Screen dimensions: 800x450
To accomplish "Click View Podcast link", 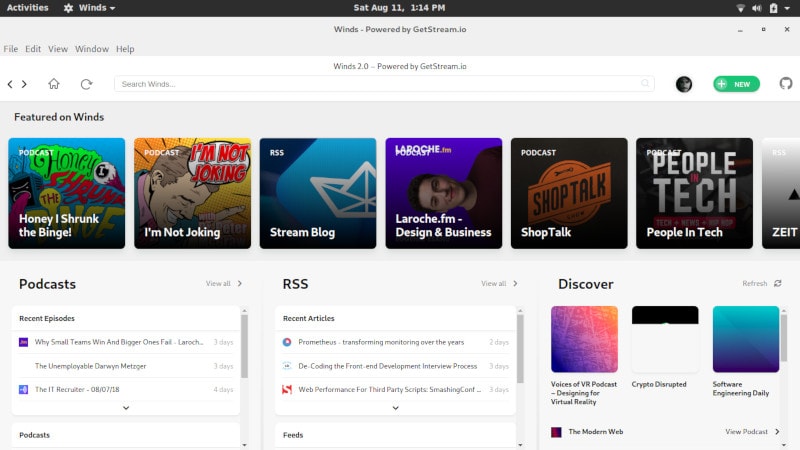I will 746,432.
